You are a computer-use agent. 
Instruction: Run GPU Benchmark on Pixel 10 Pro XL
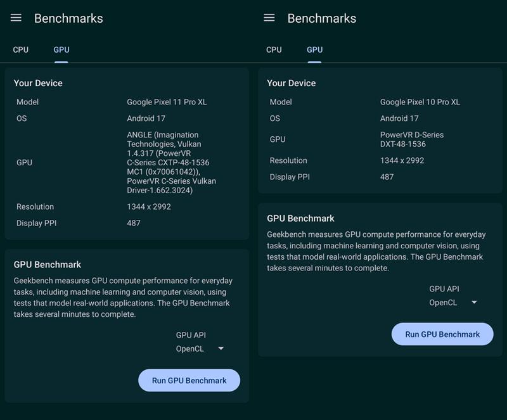442,334
